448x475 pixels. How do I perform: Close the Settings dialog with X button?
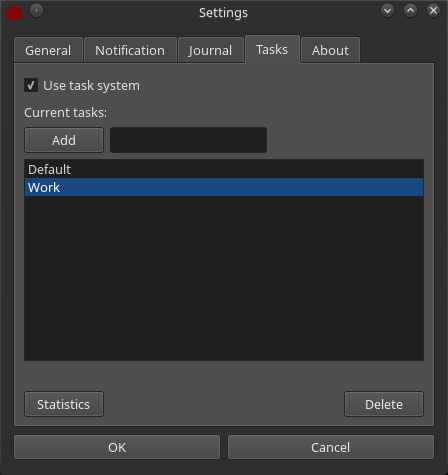pos(433,11)
